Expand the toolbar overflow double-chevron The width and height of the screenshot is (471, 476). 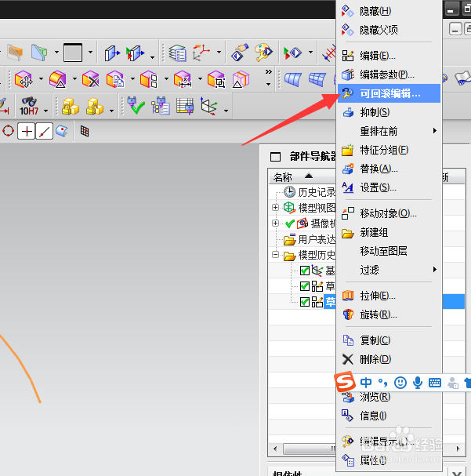click(268, 72)
